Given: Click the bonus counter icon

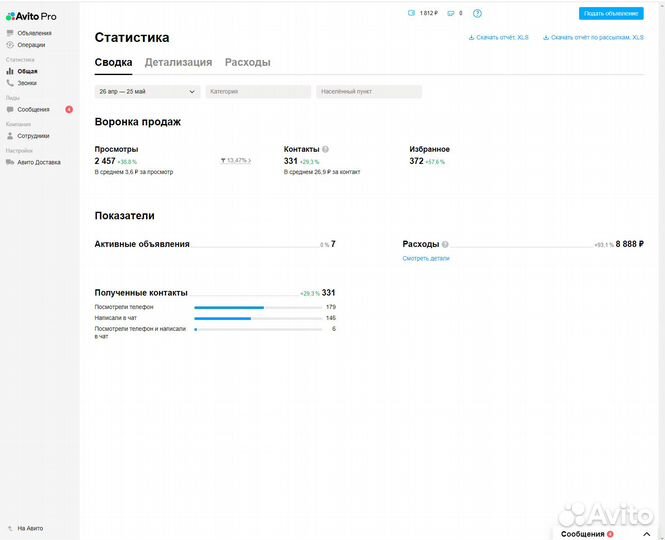Looking at the screenshot, I should 451,14.
